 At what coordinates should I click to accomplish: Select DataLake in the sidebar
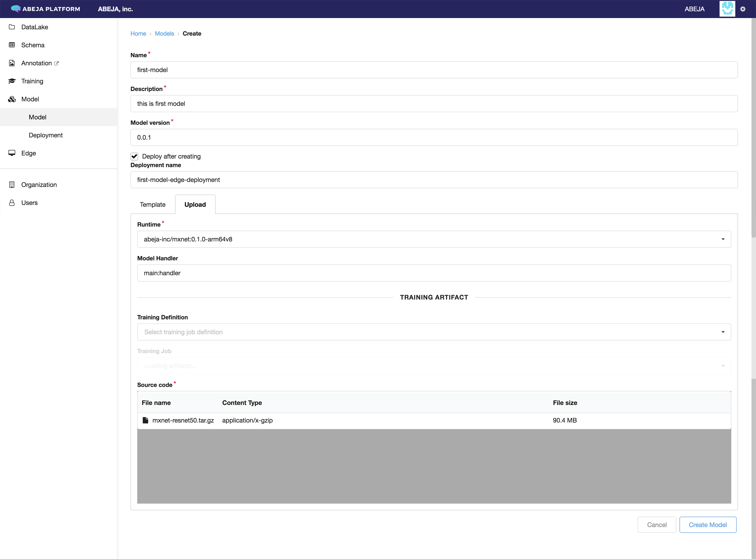point(59,27)
